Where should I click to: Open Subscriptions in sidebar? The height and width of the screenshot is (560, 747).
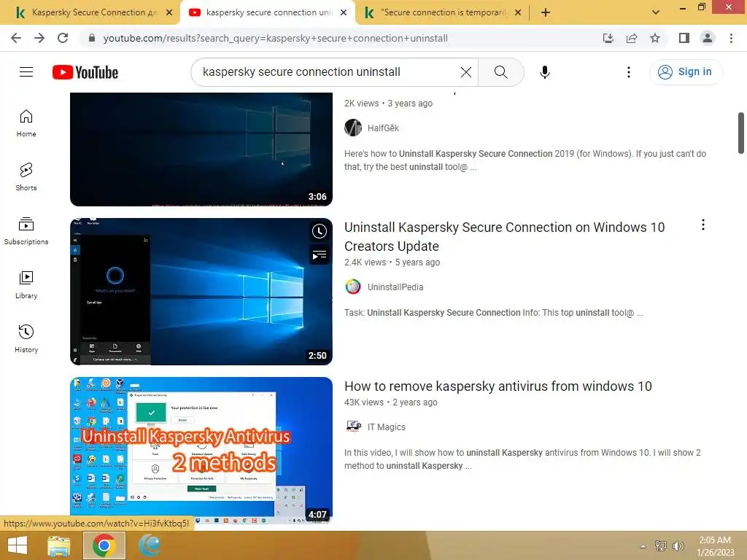click(x=26, y=231)
